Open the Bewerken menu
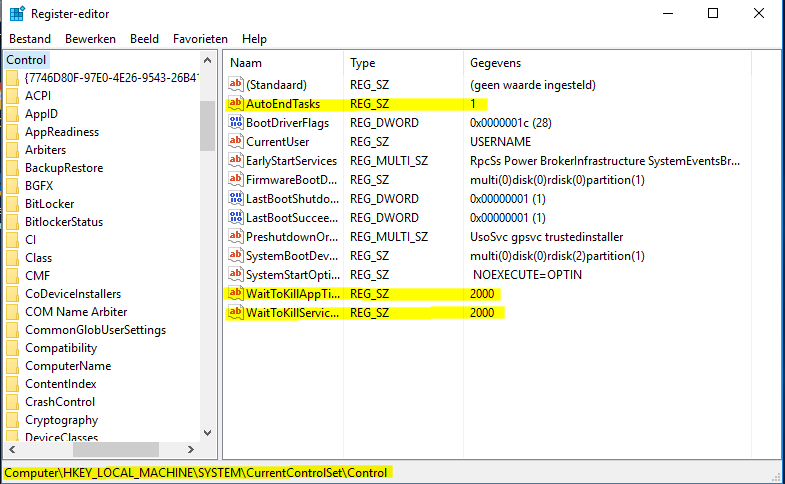The image size is (785, 484). pyautogui.click(x=91, y=39)
